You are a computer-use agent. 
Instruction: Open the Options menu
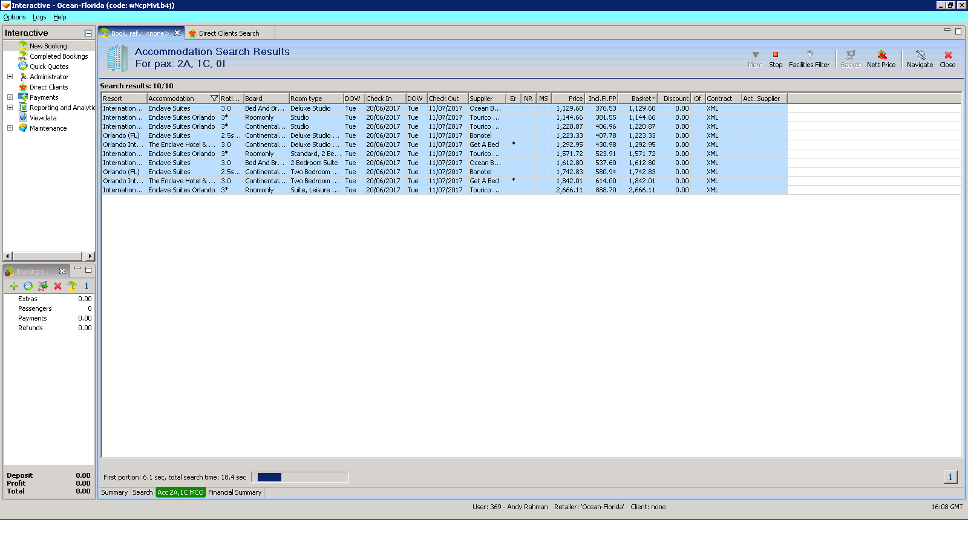15,17
